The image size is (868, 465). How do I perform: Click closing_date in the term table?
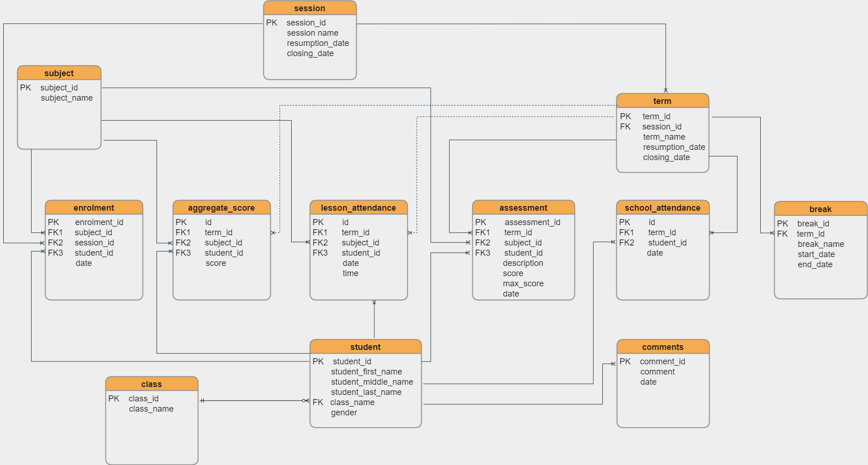click(x=666, y=157)
